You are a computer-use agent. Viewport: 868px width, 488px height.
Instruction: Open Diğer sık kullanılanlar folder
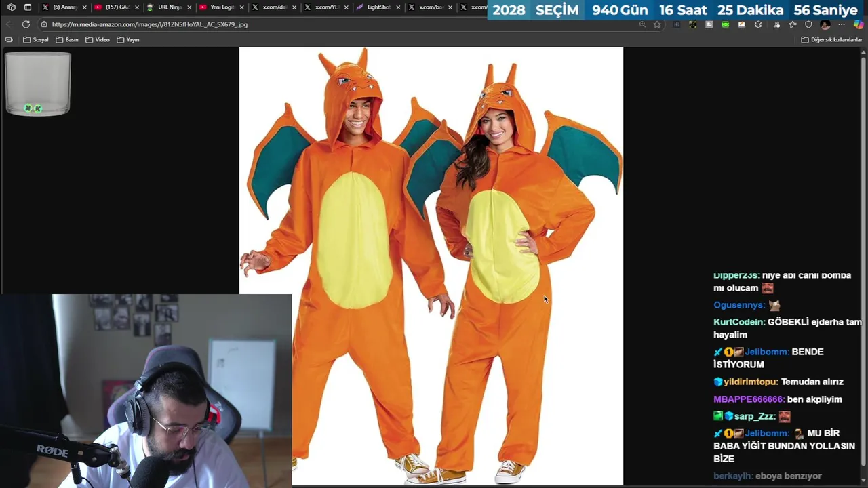[831, 40]
